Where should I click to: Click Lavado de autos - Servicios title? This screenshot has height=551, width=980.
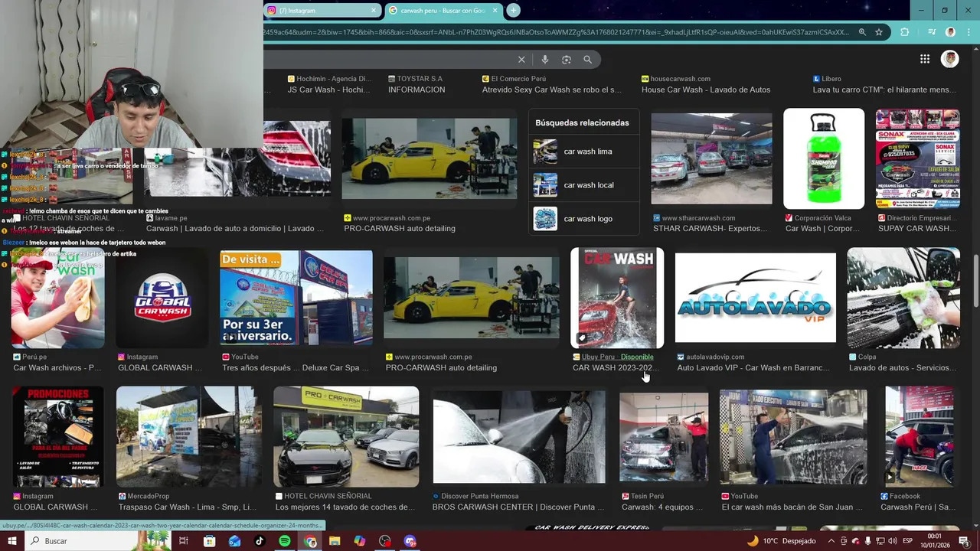pos(901,368)
